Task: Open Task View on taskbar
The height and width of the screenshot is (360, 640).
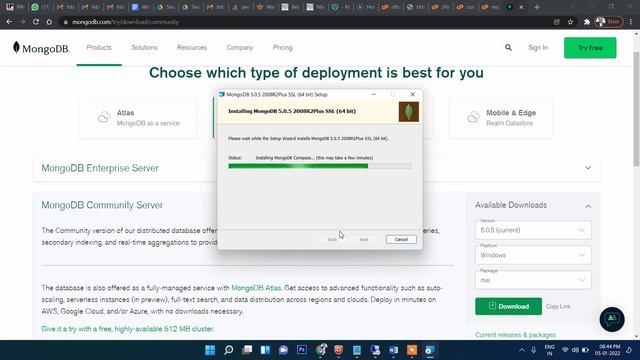Action: 247,350
